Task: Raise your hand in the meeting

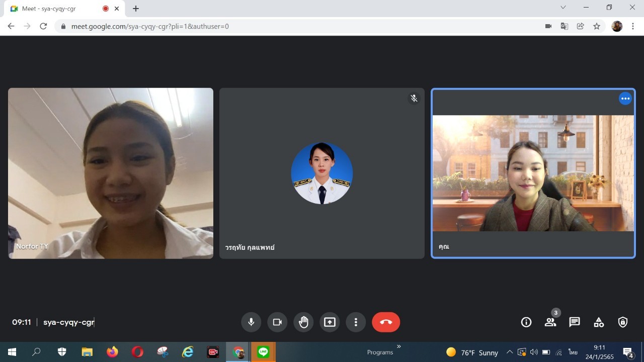Action: (303, 322)
